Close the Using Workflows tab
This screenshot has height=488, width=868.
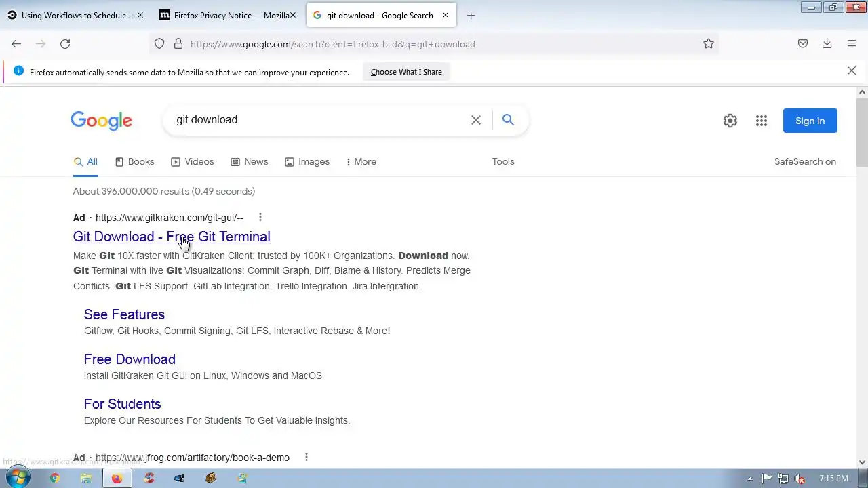tap(140, 16)
